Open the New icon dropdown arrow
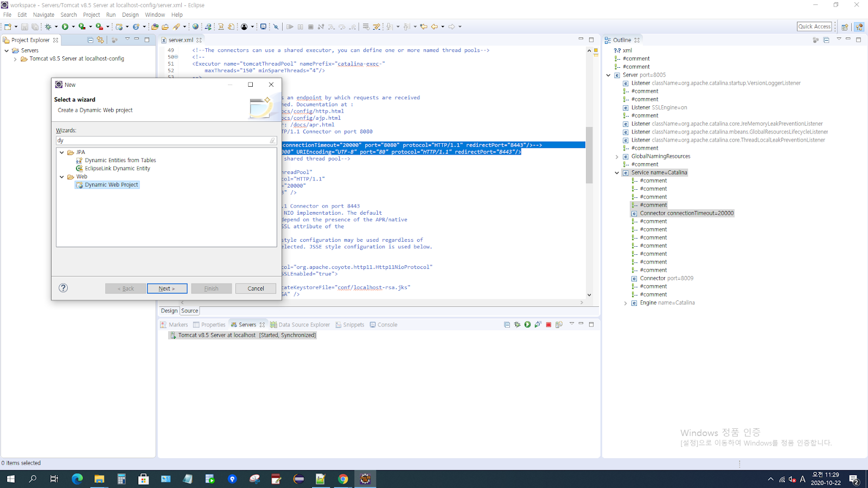This screenshot has height=488, width=868. (x=16, y=27)
